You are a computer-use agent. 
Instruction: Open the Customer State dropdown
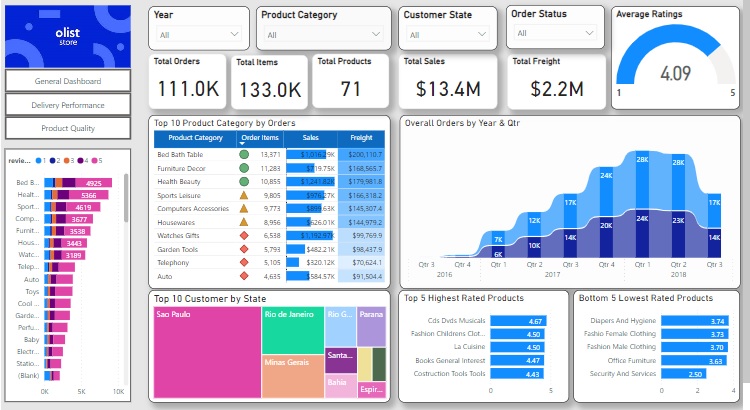point(448,35)
